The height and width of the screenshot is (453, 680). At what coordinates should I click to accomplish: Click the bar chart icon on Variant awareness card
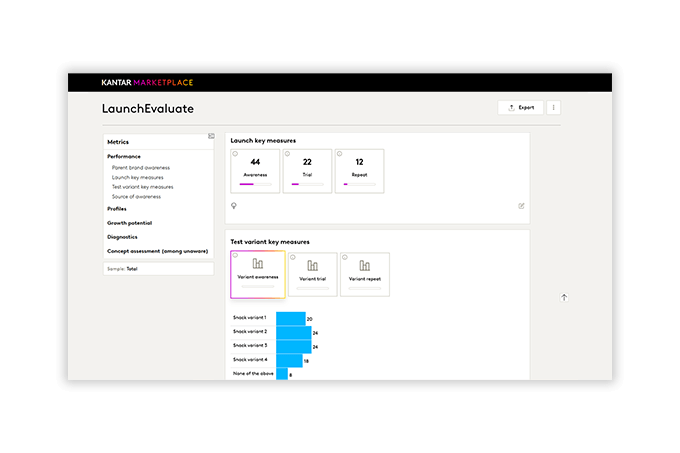coord(258,264)
